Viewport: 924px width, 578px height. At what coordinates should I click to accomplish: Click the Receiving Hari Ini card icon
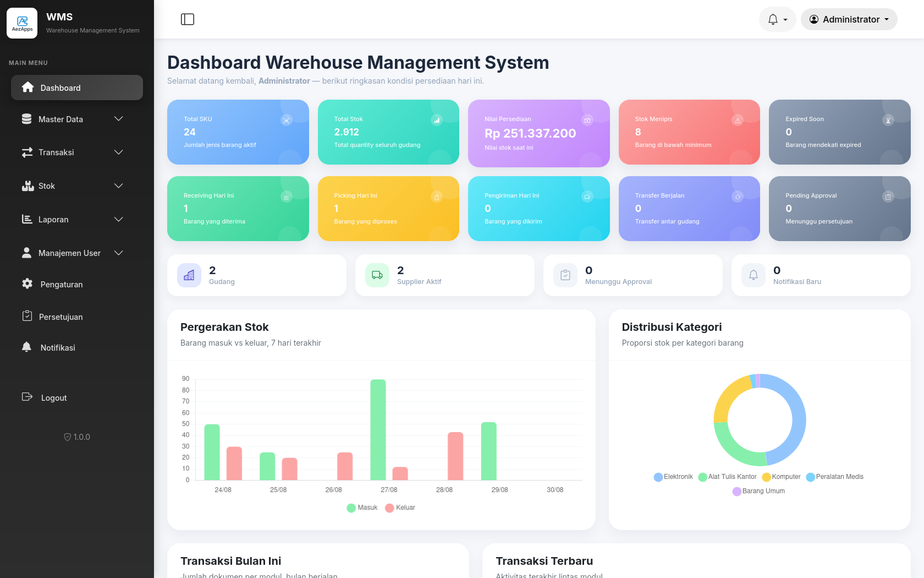287,197
